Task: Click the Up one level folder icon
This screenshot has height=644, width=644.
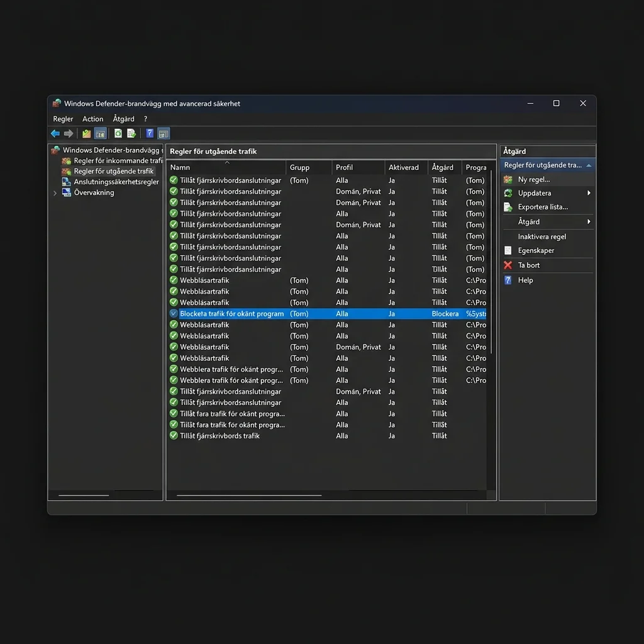Action: click(x=86, y=133)
